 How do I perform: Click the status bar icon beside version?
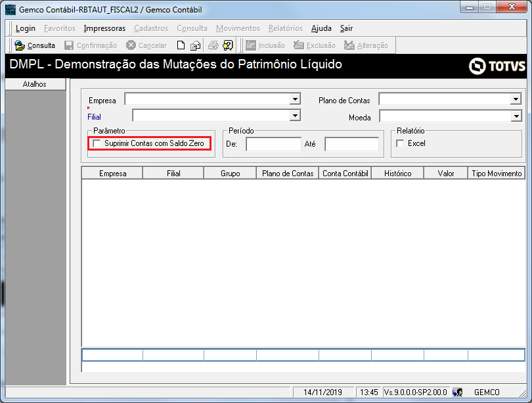click(x=458, y=392)
